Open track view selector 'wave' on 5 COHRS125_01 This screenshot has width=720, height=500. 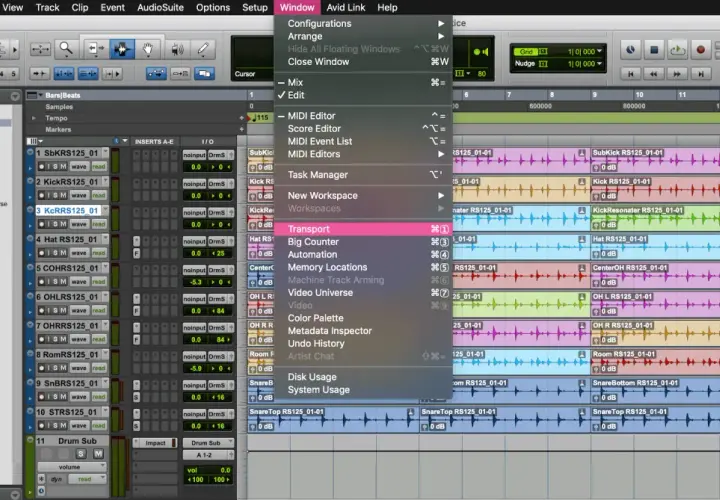click(x=79, y=281)
